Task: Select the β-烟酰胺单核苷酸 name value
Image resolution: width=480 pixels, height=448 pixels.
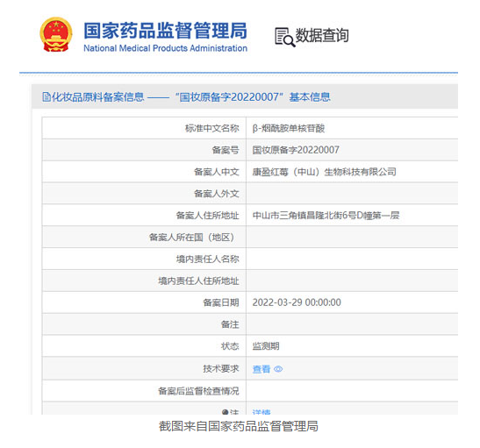Action: click(289, 128)
